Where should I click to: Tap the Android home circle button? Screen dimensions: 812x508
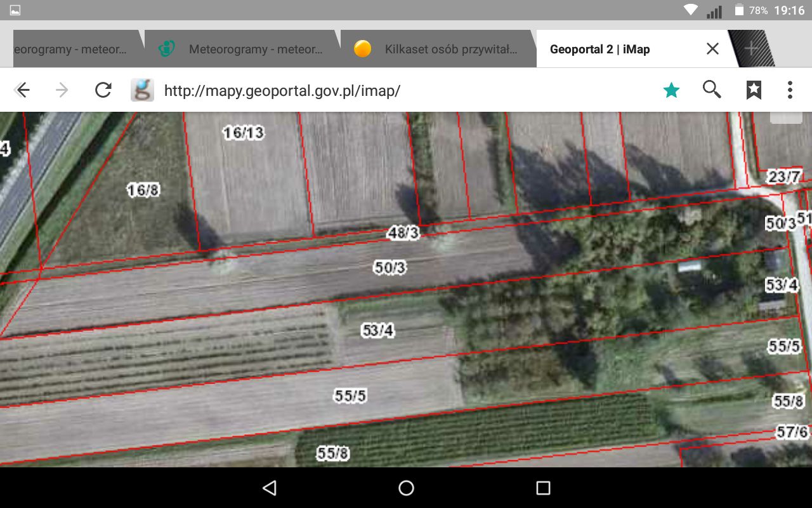tap(406, 488)
